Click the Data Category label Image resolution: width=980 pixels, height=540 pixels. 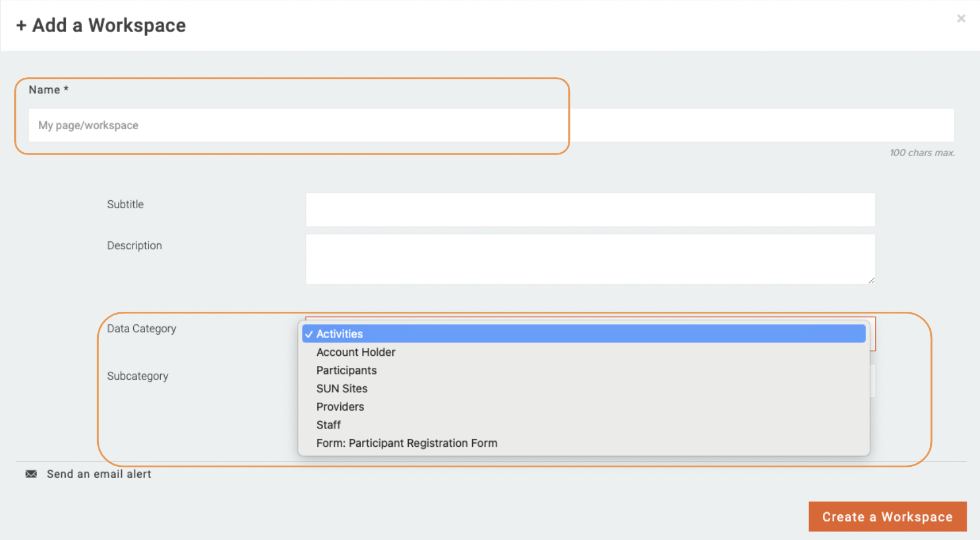point(141,328)
